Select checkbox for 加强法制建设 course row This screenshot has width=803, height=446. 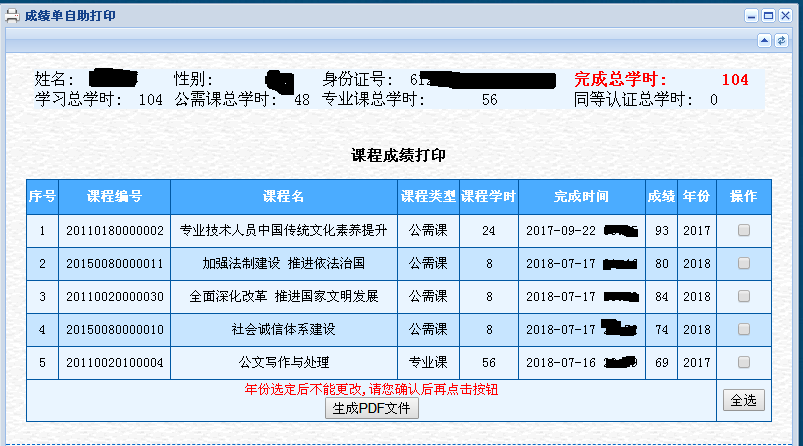coord(743,264)
